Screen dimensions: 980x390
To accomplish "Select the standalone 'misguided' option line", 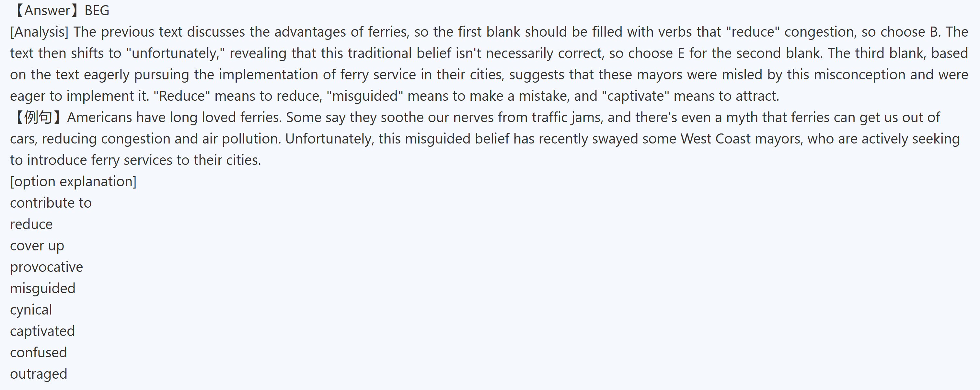I will pyautogui.click(x=43, y=288).
